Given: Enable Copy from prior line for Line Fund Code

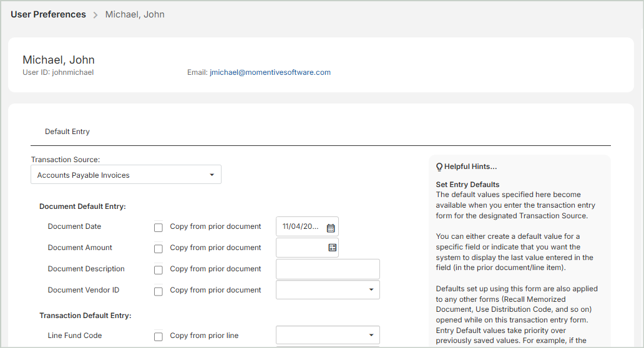Looking at the screenshot, I should click(x=159, y=337).
